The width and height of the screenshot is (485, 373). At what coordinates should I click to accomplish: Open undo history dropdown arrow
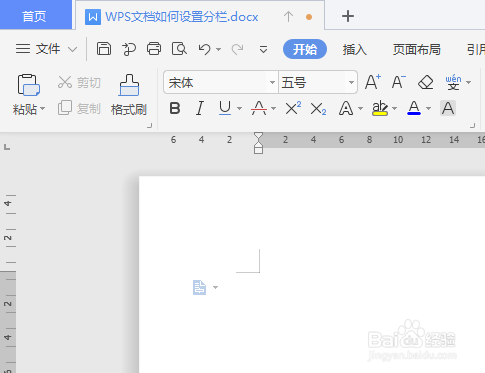218,49
